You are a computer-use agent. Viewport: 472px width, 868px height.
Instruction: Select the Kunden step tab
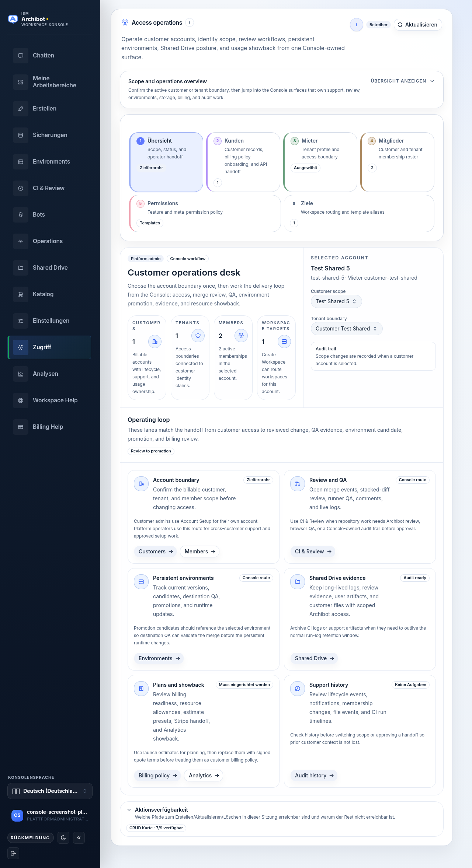pyautogui.click(x=243, y=162)
